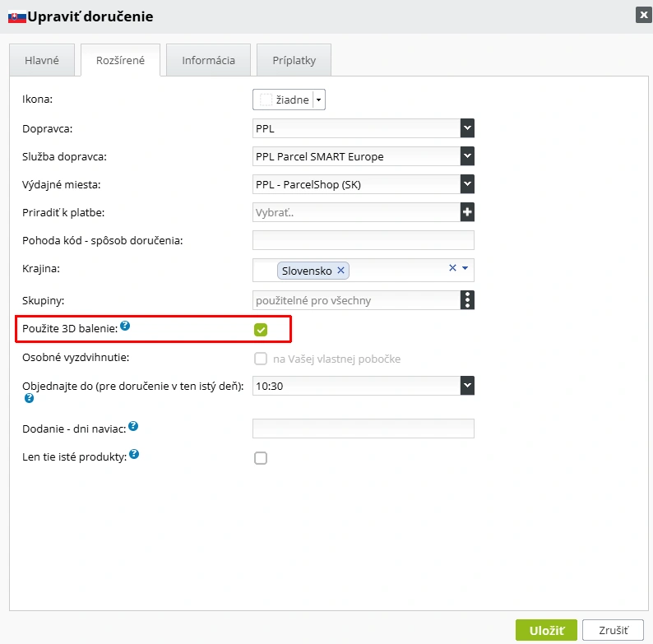The height and width of the screenshot is (644, 653).
Task: Expand the Výdajné miesta dropdown
Action: pos(467,184)
